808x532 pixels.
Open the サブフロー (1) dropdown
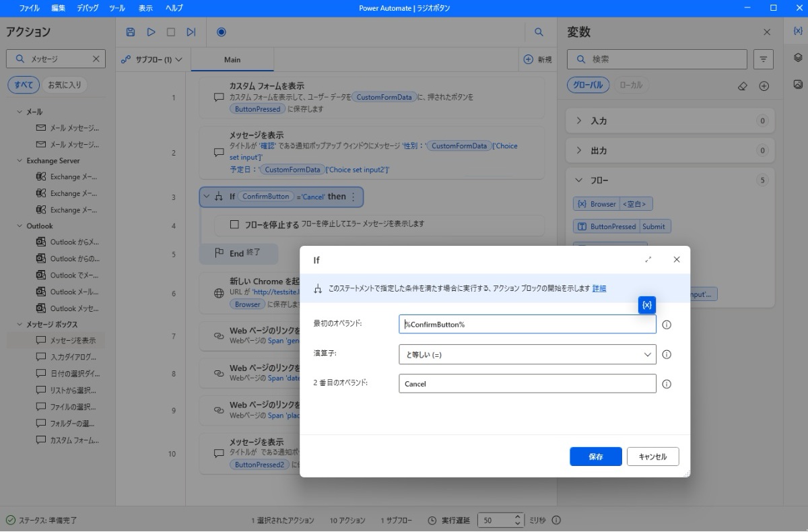click(152, 59)
